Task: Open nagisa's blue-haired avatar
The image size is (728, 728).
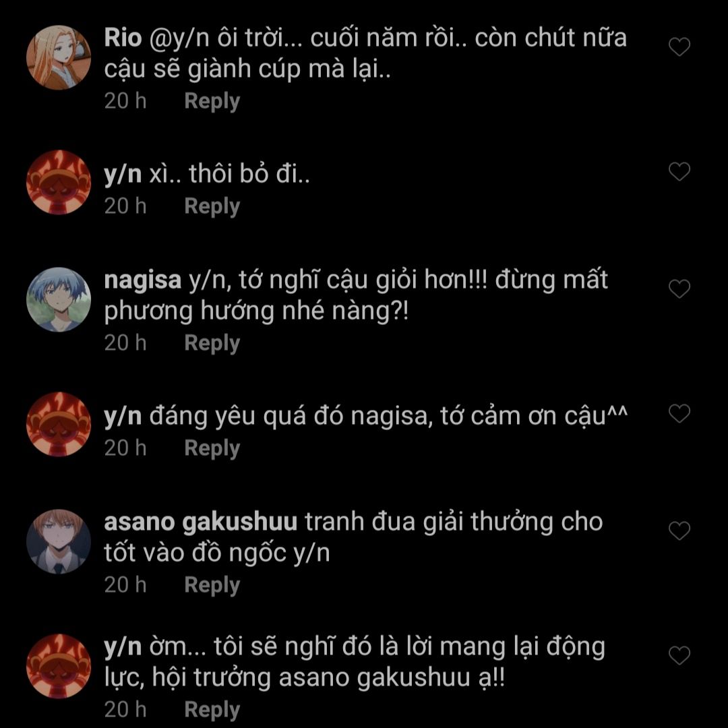Action: pyautogui.click(x=59, y=299)
